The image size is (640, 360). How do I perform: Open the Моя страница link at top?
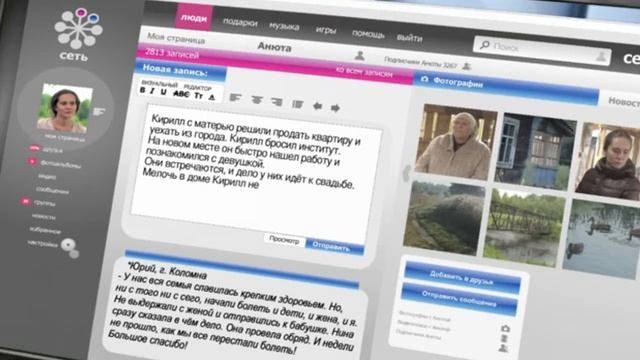point(176,38)
